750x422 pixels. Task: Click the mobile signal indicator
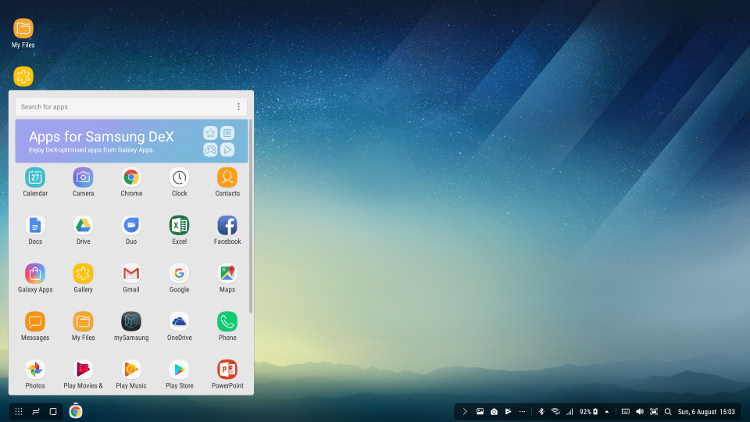(x=569, y=411)
